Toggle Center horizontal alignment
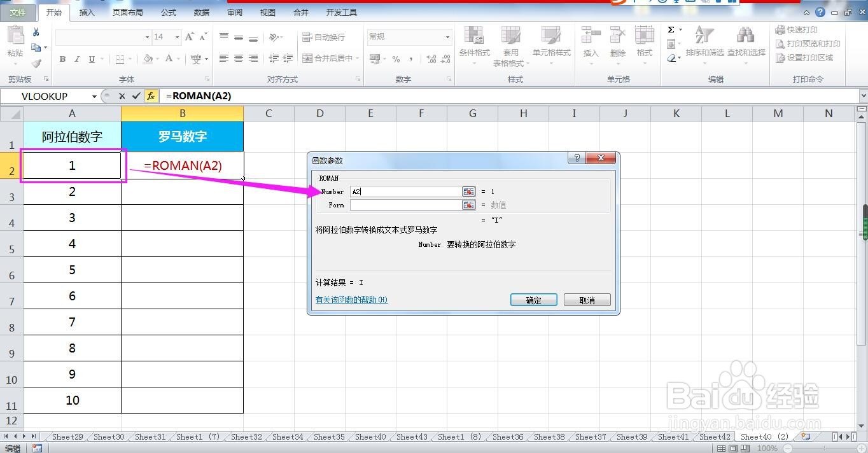This screenshot has height=453, width=868. coord(239,59)
